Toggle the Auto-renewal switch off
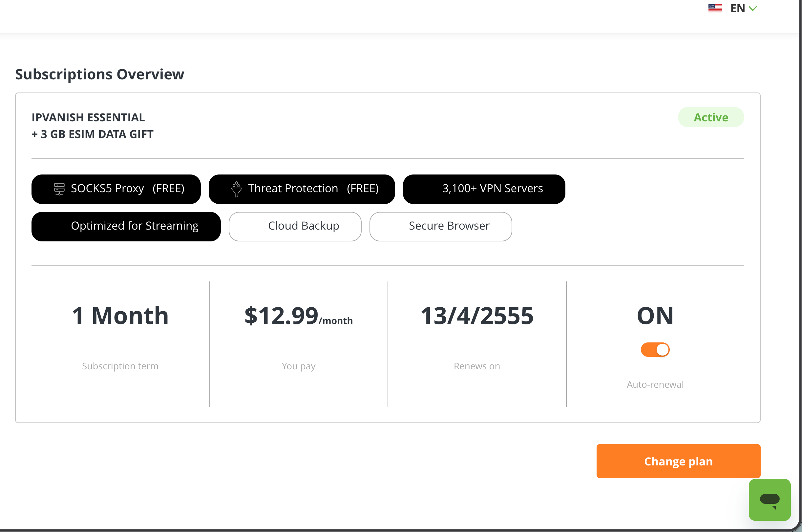 (655, 349)
